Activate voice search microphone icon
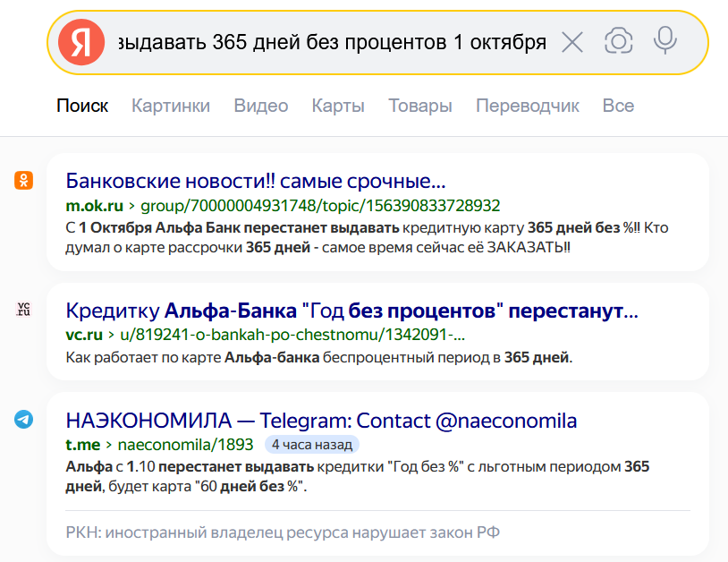 pos(665,41)
